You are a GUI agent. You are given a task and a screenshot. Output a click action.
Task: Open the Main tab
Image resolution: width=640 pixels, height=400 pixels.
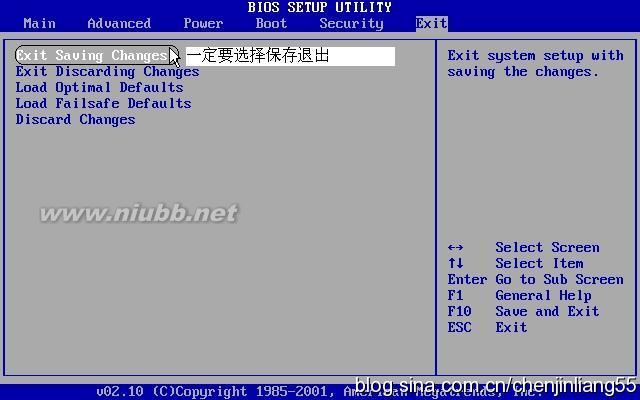39,23
